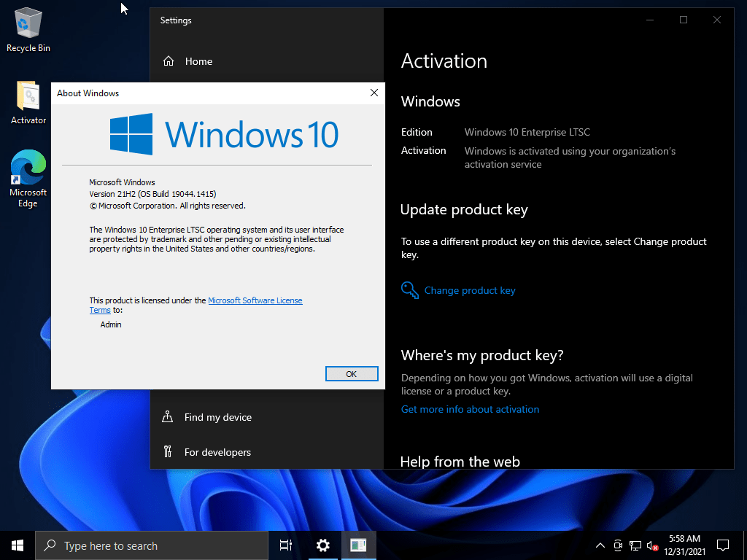This screenshot has height=560, width=747.
Task: Click the activation status text about organization's service
Action: click(570, 157)
